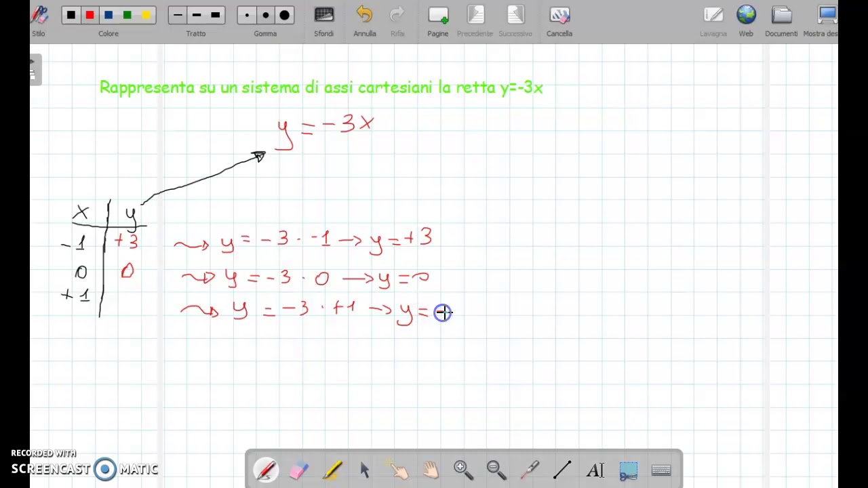
Task: Select the scissors capture tool
Action: (629, 469)
